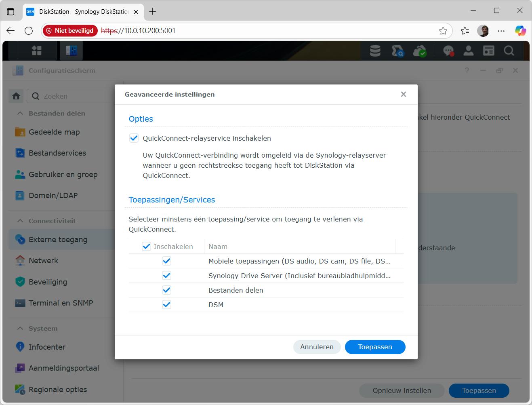Click Toepassen at bottom of Configuratiescherm
The width and height of the screenshot is (532, 405).
479,390
